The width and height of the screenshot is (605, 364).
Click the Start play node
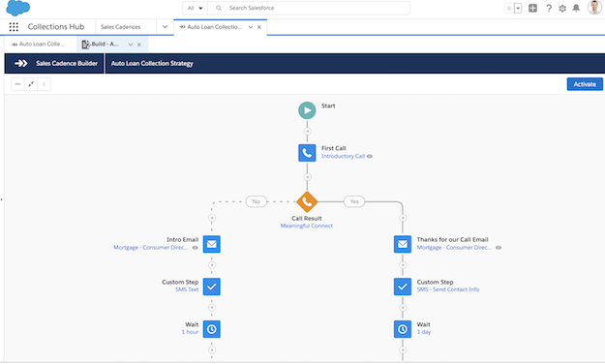pos(307,110)
